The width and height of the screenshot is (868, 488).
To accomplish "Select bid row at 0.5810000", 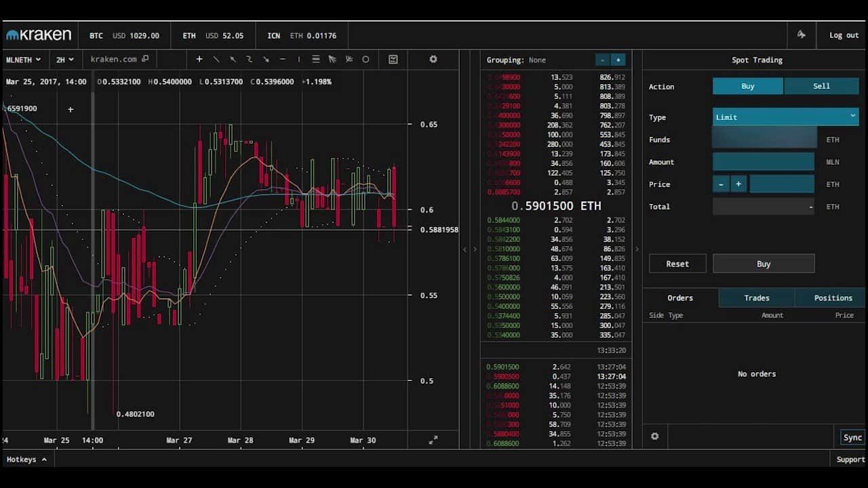I will point(556,249).
